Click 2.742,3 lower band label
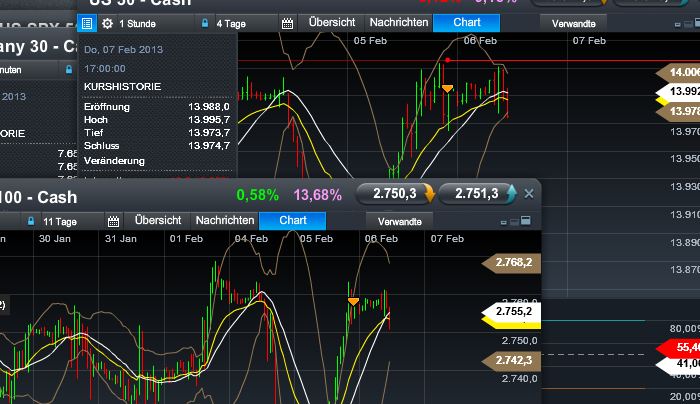The height and width of the screenshot is (404, 700). (512, 361)
